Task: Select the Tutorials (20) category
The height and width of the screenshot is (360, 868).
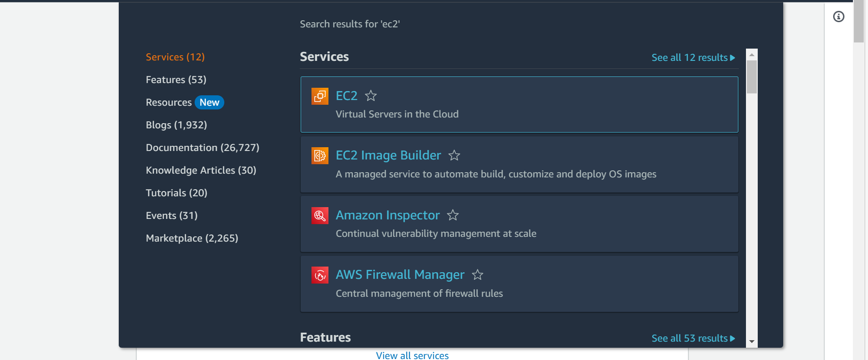Action: pos(177,193)
